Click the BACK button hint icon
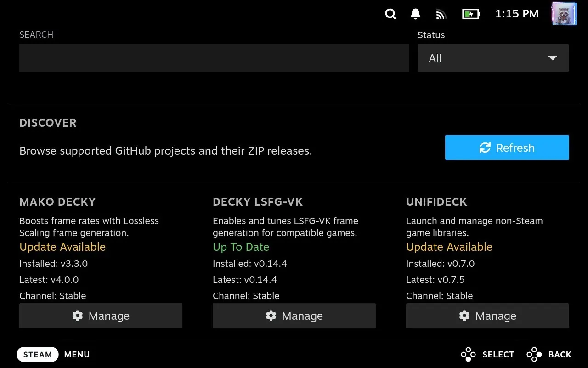The image size is (588, 368). tap(534, 355)
